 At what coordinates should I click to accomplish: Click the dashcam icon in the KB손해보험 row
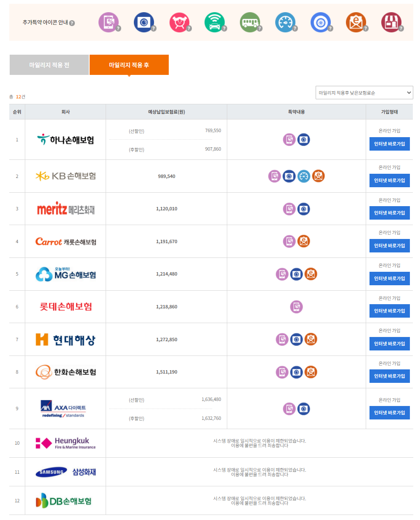(289, 176)
